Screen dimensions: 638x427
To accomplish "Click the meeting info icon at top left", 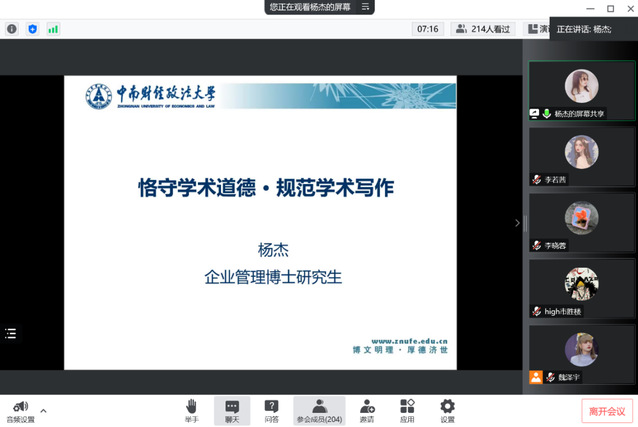I will point(12,29).
